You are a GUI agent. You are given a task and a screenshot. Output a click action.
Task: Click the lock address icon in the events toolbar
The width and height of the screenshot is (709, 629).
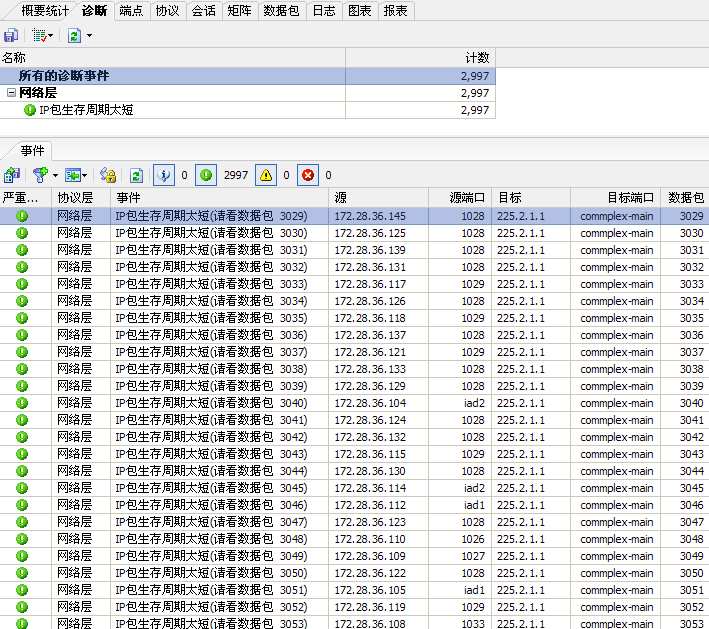108,175
